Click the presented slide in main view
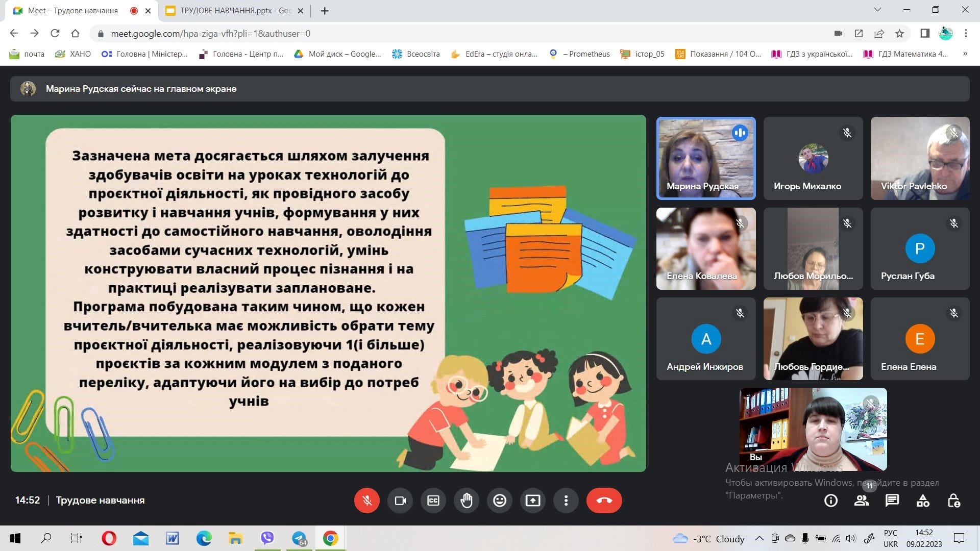Image resolution: width=980 pixels, height=551 pixels. click(328, 293)
